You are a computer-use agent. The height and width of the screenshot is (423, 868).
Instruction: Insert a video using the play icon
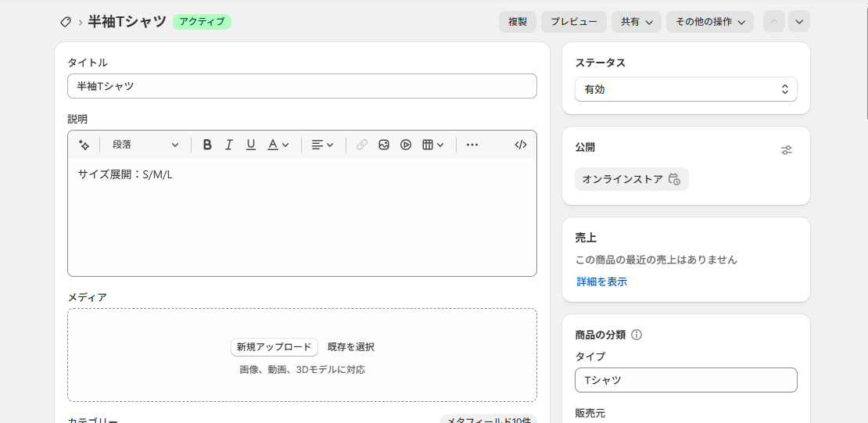tap(406, 145)
